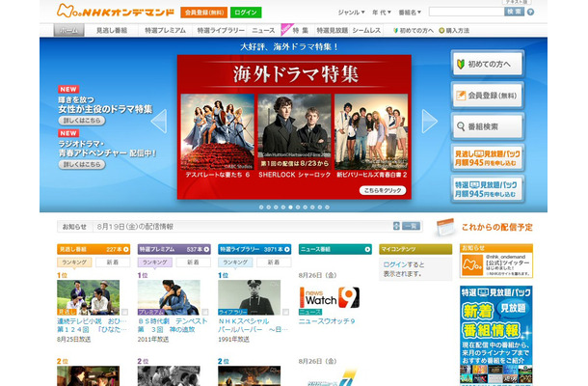Open the 年代 dropdown

[x=382, y=13]
